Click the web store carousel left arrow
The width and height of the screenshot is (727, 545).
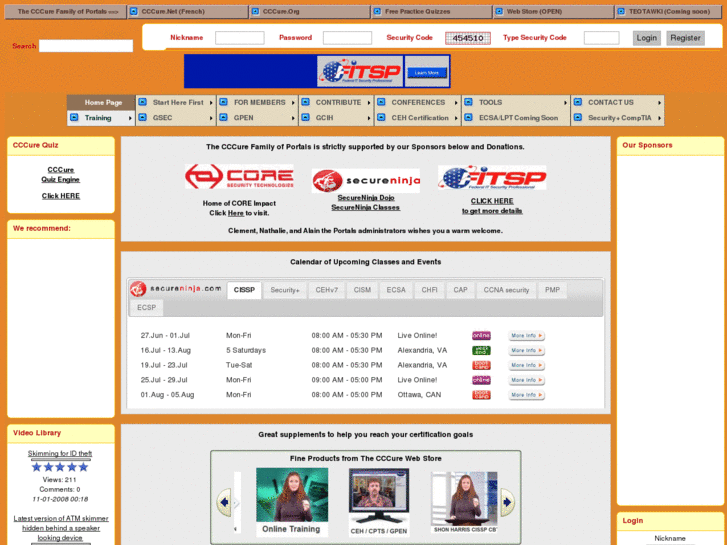point(224,502)
